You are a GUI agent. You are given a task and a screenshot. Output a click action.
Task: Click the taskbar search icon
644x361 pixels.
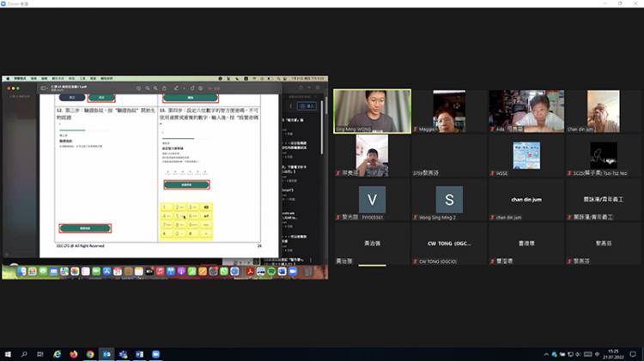coord(24,353)
